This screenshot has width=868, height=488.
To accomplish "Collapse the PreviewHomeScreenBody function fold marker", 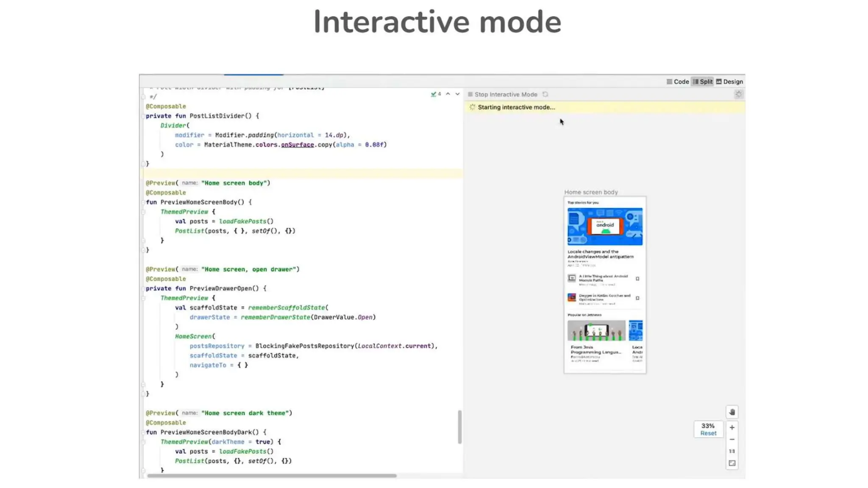I will [143, 202].
